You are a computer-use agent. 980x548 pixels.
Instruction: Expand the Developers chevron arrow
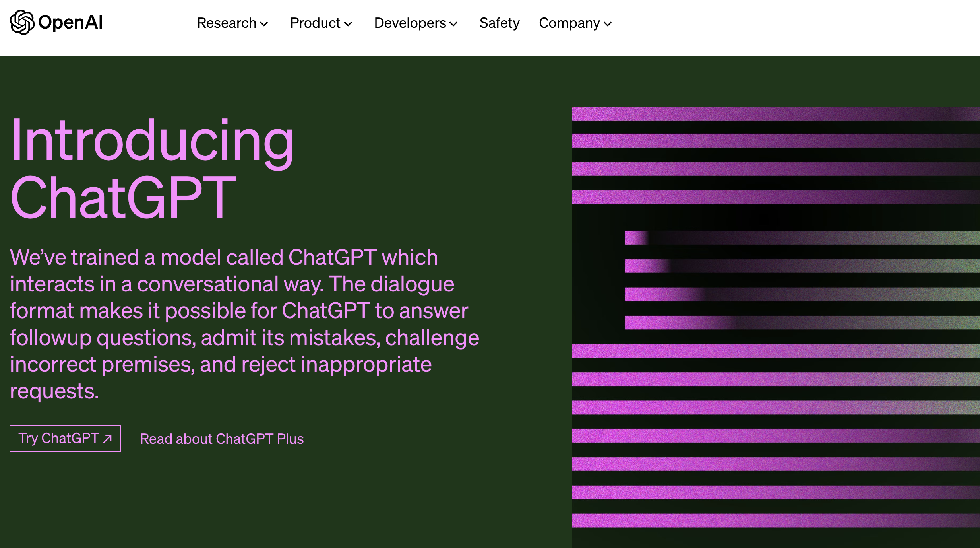(x=453, y=24)
